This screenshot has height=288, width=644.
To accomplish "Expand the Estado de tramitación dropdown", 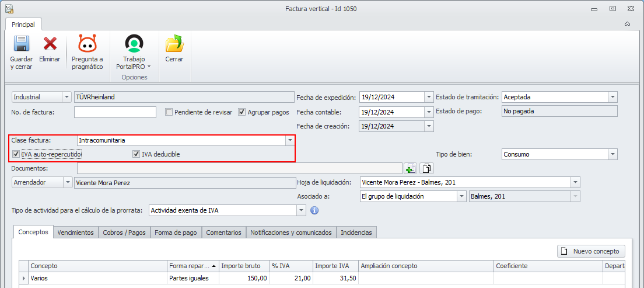I will click(x=612, y=97).
